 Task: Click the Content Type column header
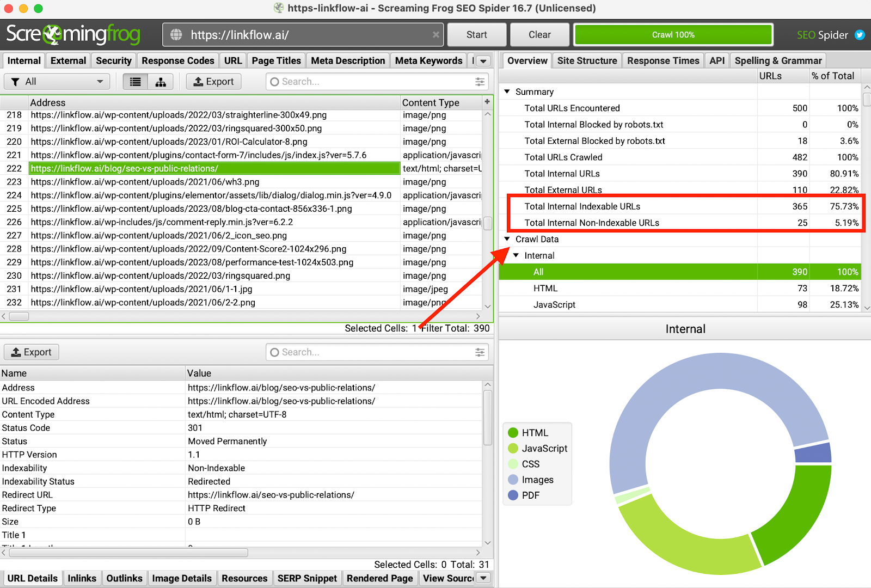[x=441, y=102]
